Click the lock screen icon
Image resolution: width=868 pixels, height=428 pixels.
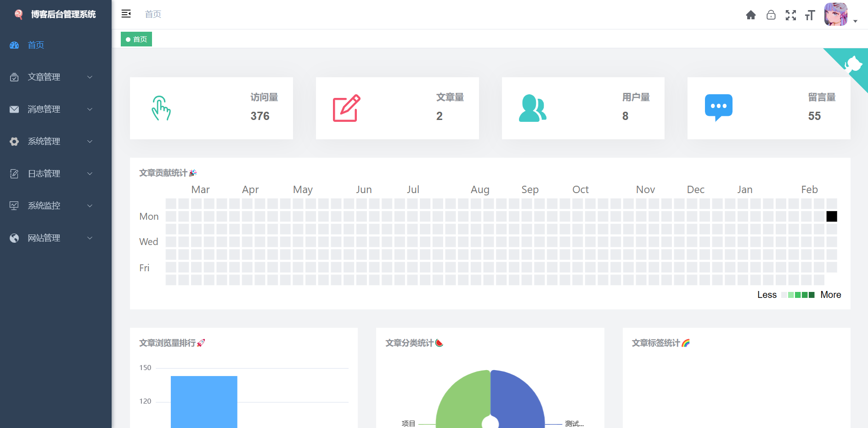tap(771, 15)
